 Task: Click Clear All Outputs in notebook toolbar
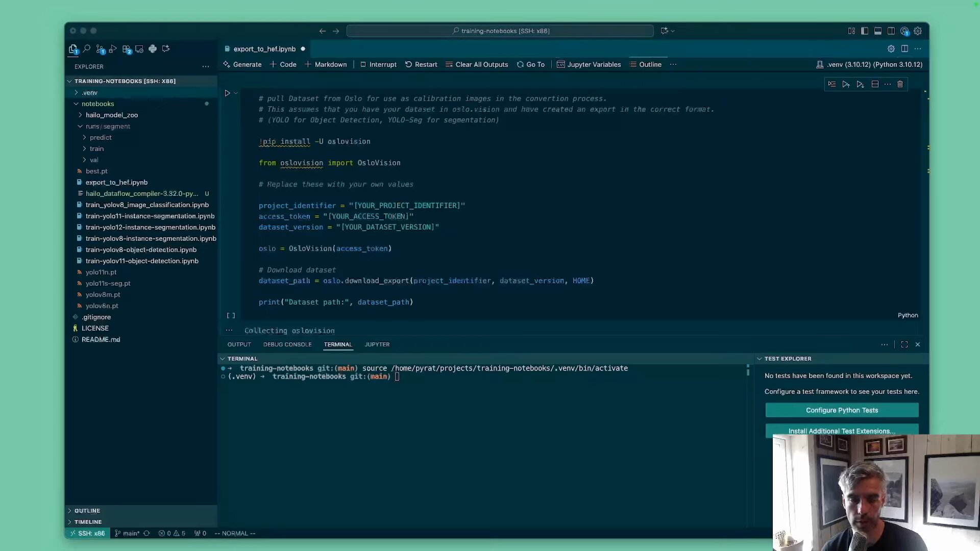(x=477, y=65)
